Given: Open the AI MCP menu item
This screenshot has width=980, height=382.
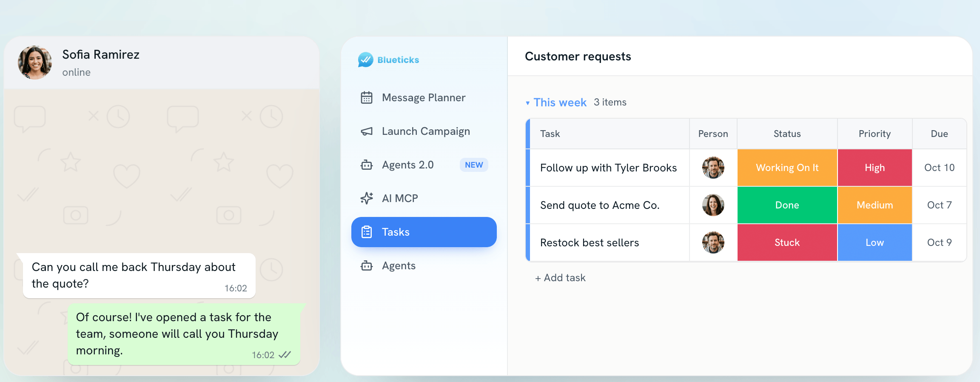Looking at the screenshot, I should point(424,198).
